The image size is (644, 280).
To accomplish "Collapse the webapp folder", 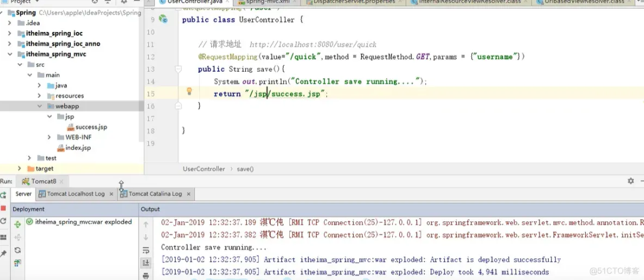I will tap(39, 106).
